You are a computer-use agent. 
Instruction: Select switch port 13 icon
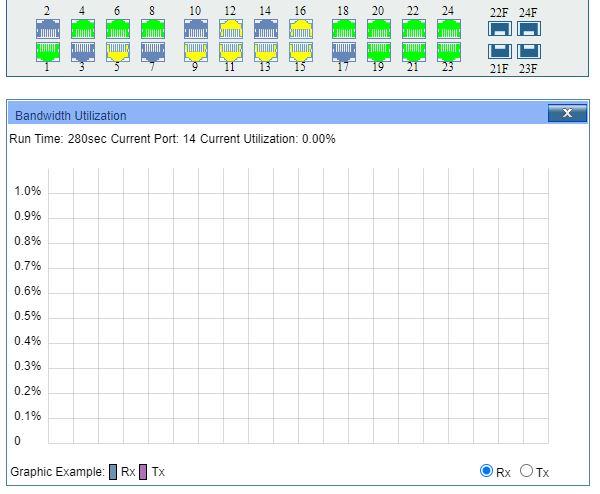click(266, 52)
